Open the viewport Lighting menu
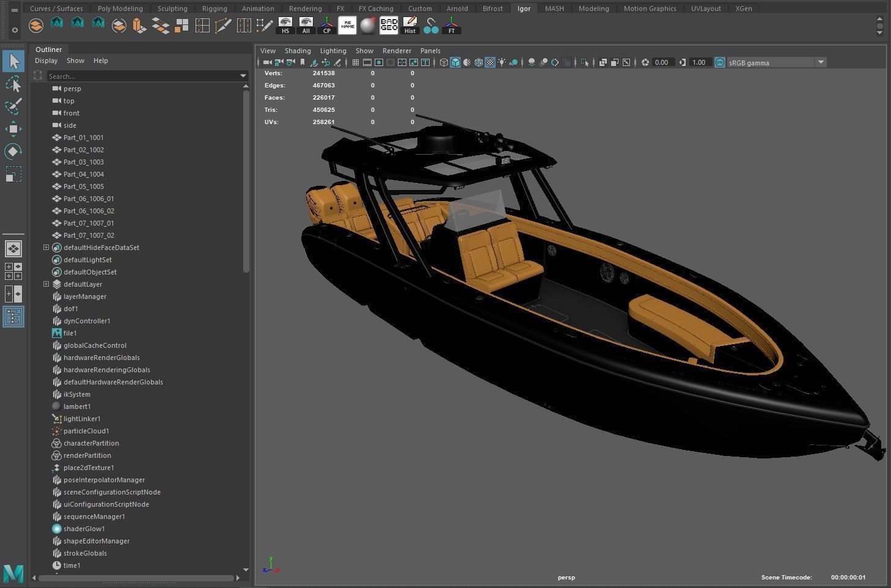 click(333, 51)
